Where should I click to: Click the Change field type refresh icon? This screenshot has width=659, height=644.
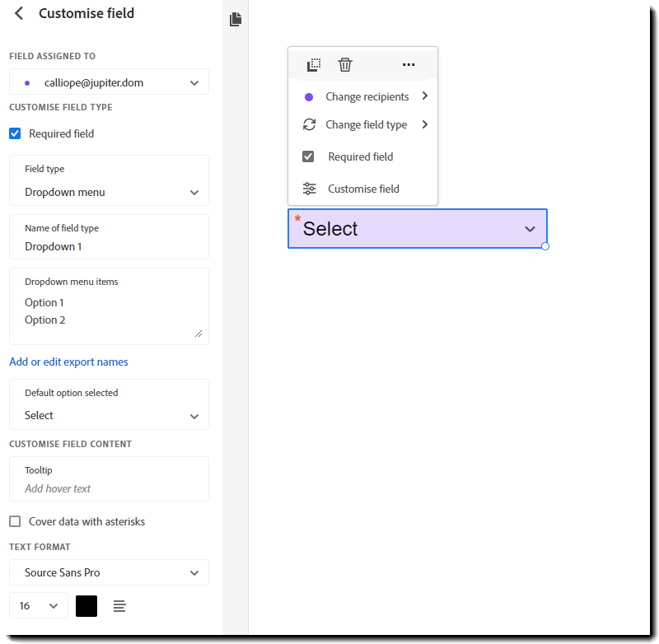click(x=309, y=125)
